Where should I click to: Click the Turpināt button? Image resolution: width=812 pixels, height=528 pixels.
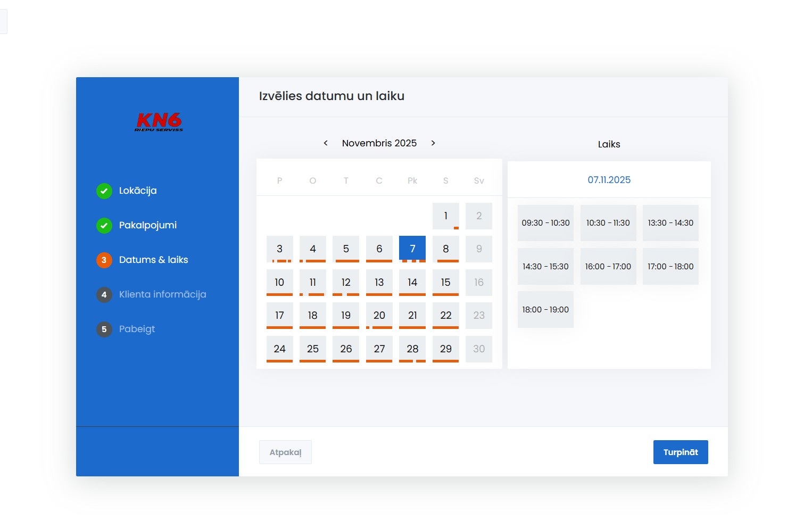(x=681, y=452)
